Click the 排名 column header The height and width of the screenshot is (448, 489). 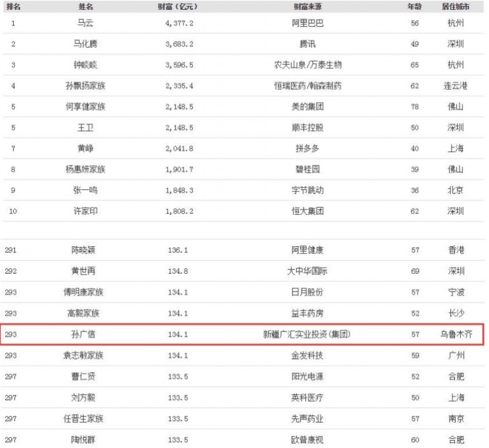click(x=13, y=7)
